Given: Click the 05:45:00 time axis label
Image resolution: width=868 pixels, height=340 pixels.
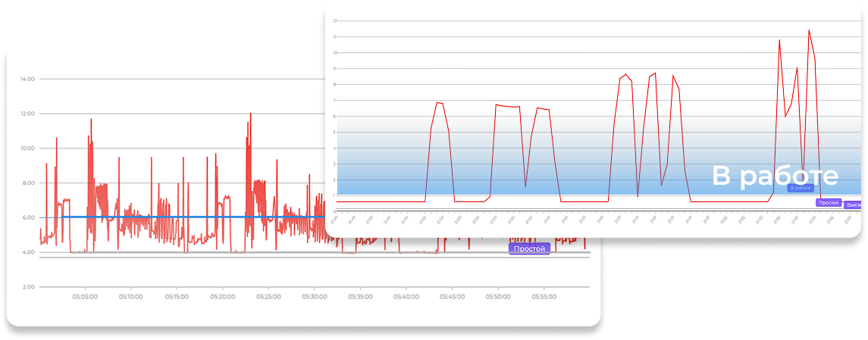Looking at the screenshot, I should coord(452,297).
